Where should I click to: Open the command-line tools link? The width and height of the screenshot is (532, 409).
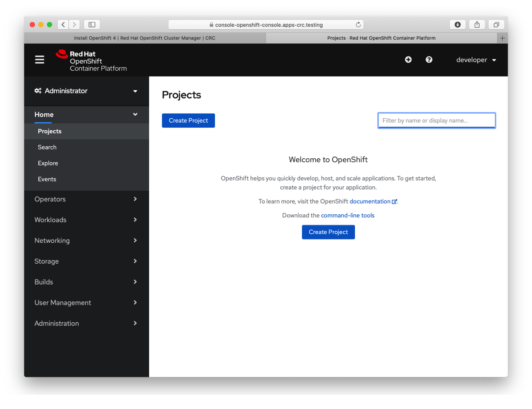(347, 216)
